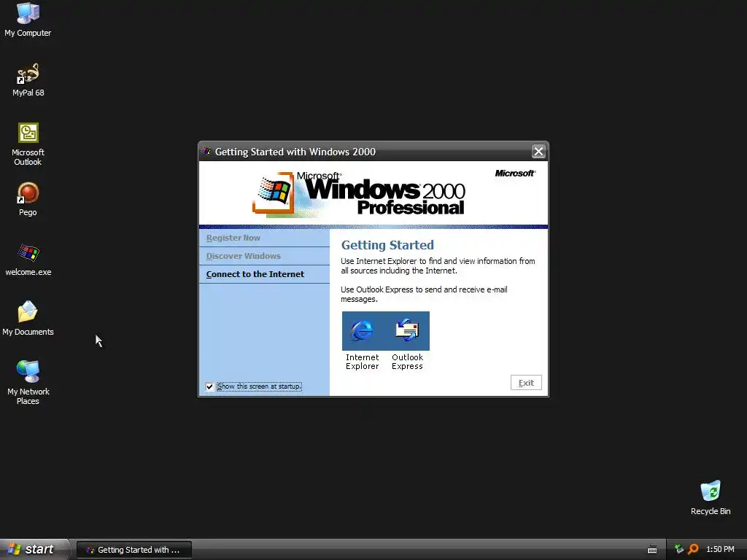
Task: Click the dialog title bar window icon
Action: point(206,152)
